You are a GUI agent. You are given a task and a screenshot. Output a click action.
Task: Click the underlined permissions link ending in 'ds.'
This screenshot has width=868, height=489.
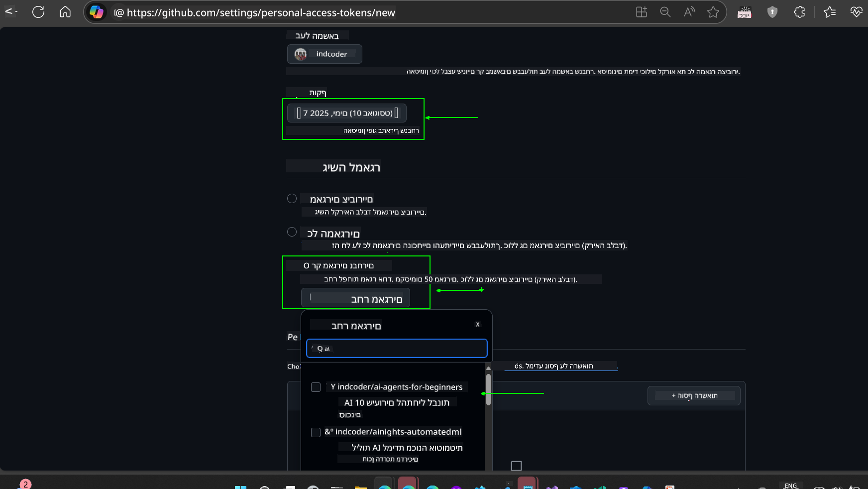[x=561, y=366]
